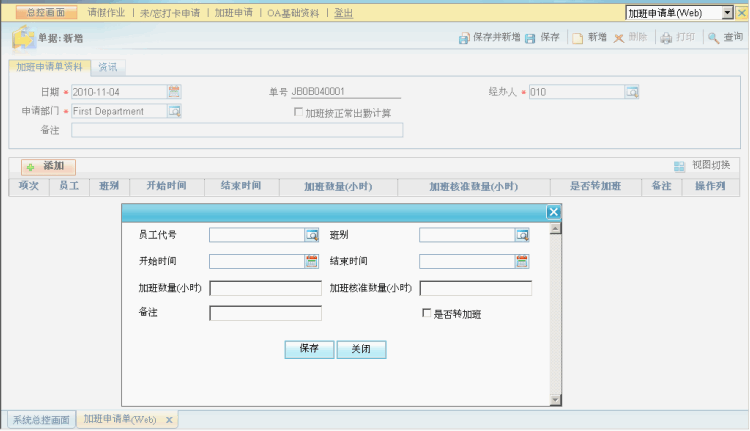Click the 结束时间 column header

241,186
